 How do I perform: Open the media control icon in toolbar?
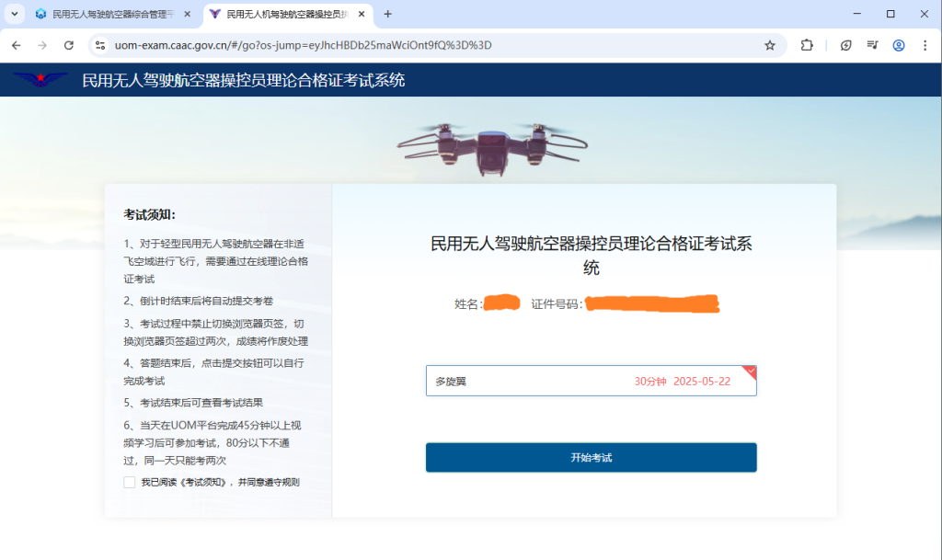(x=872, y=45)
